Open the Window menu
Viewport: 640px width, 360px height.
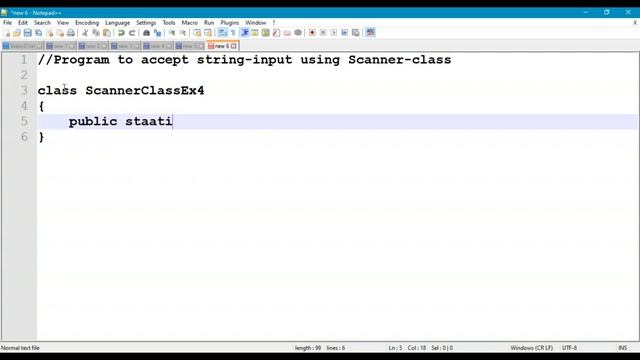[x=256, y=23]
